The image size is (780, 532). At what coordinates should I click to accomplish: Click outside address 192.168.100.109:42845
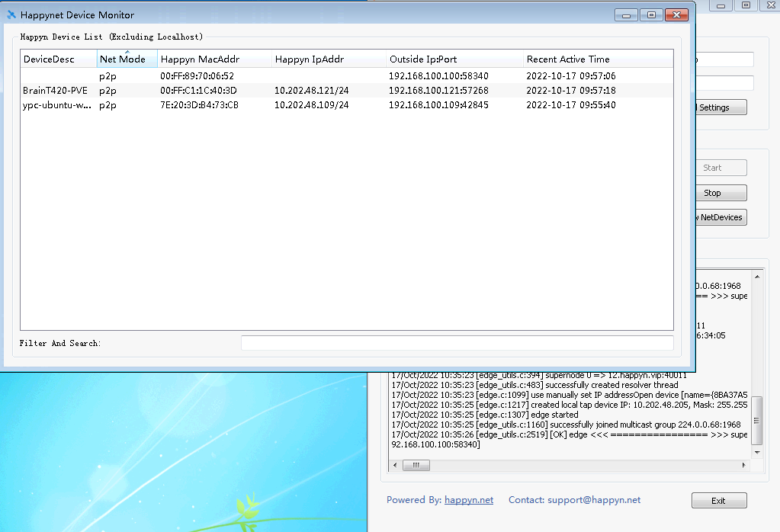pos(438,105)
